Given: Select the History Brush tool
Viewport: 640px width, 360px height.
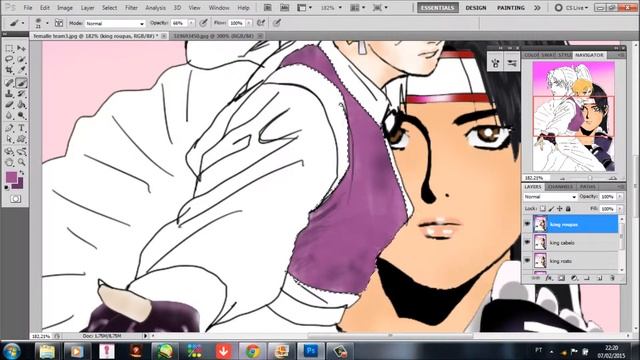Looking at the screenshot, I should coord(21,94).
